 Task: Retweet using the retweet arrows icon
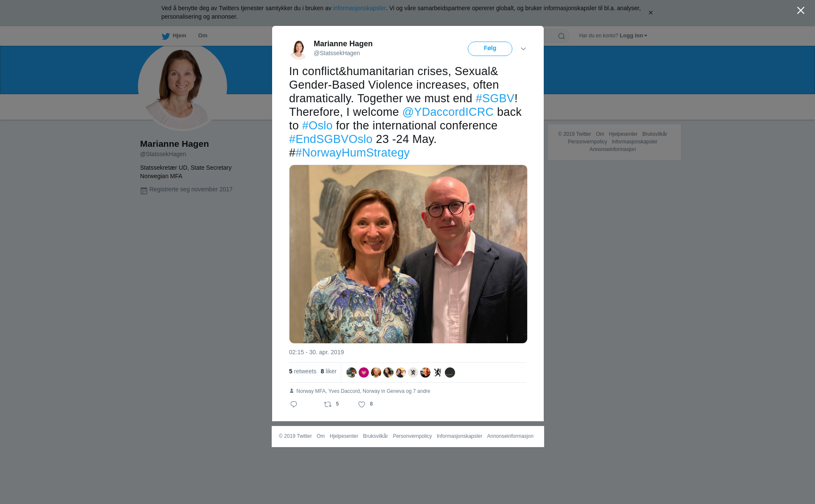(x=328, y=404)
